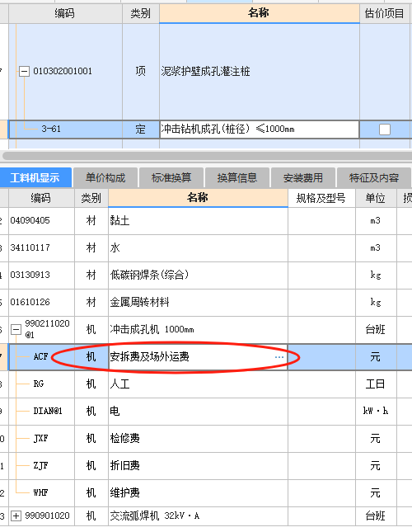Click the 类别 header in upper table
Image resolution: width=412 pixels, height=532 pixels.
141,13
